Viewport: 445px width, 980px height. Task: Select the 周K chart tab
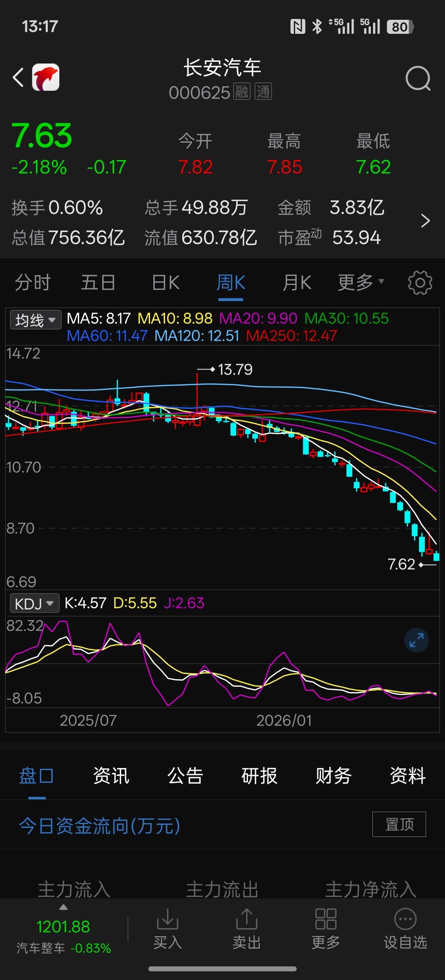pos(231,283)
